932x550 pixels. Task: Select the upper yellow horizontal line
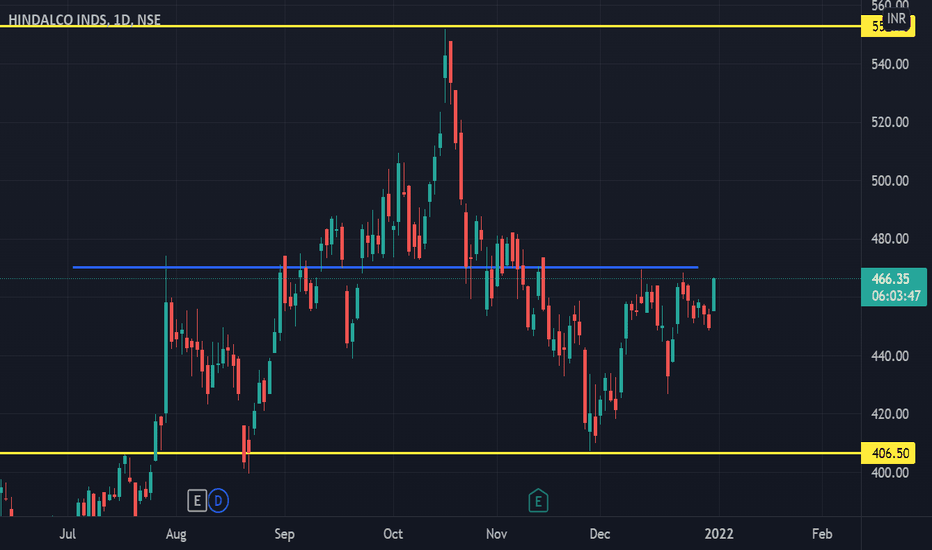430,26
